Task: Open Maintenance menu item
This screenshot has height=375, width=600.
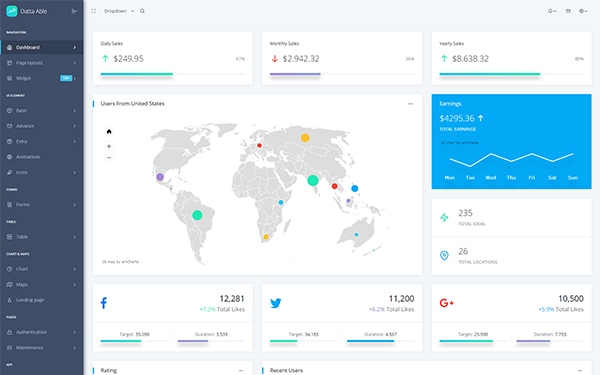Action: 42,348
